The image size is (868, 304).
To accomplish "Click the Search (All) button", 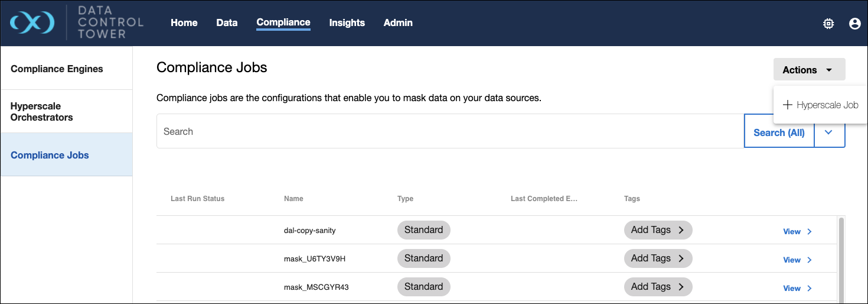I will click(778, 132).
